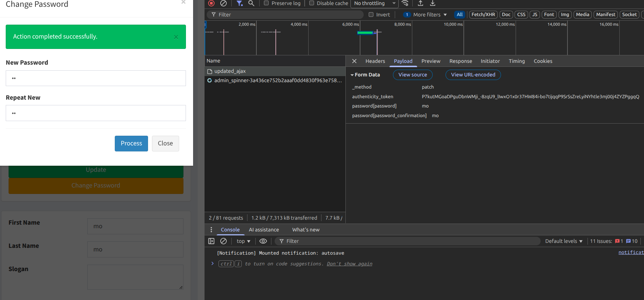Check the Disable cache option
Image resolution: width=644 pixels, height=300 pixels.
(312, 3)
